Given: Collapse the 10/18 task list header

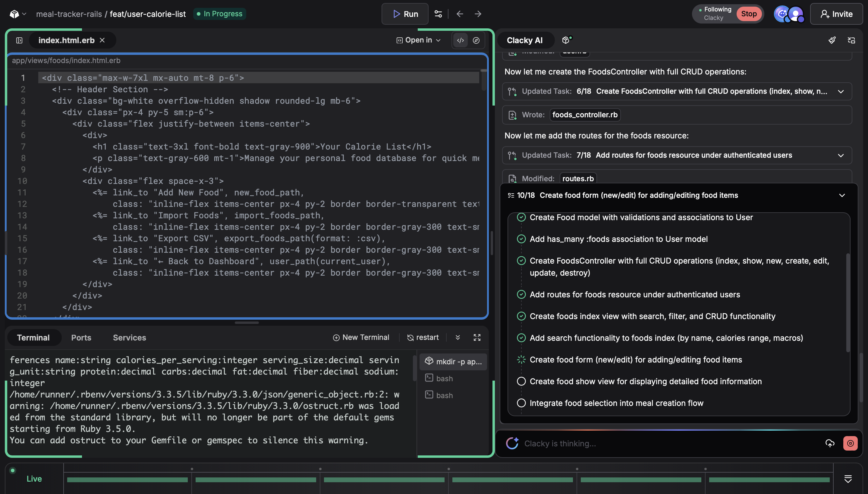Looking at the screenshot, I should pyautogui.click(x=841, y=195).
